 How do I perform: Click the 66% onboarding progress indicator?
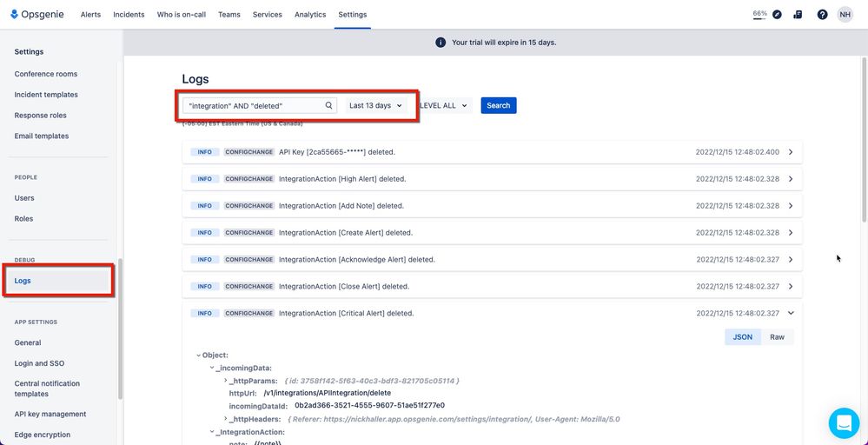pyautogui.click(x=759, y=15)
